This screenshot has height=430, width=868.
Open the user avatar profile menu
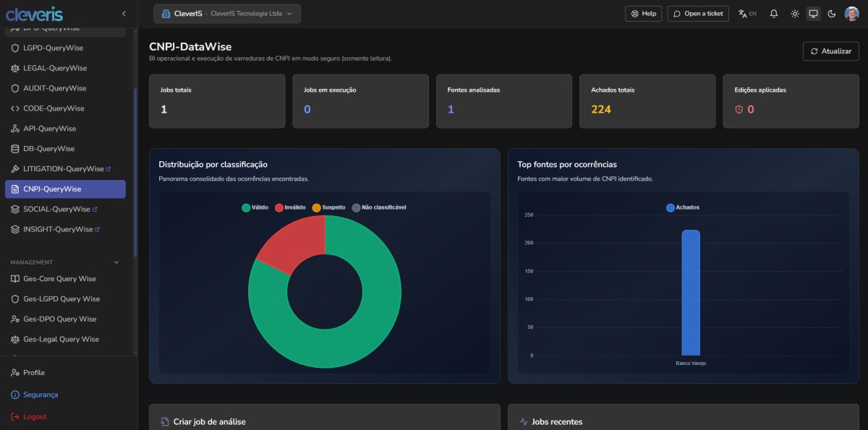pyautogui.click(x=851, y=14)
